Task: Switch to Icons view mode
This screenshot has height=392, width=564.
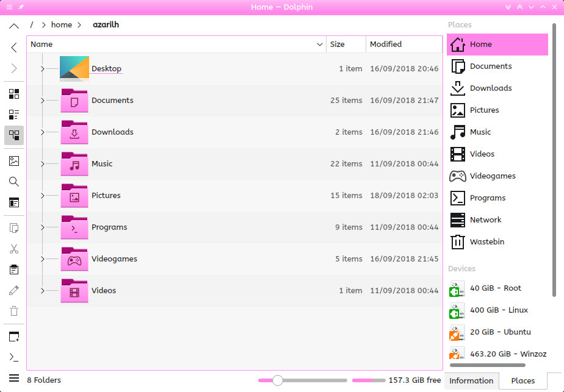Action: coord(14,94)
